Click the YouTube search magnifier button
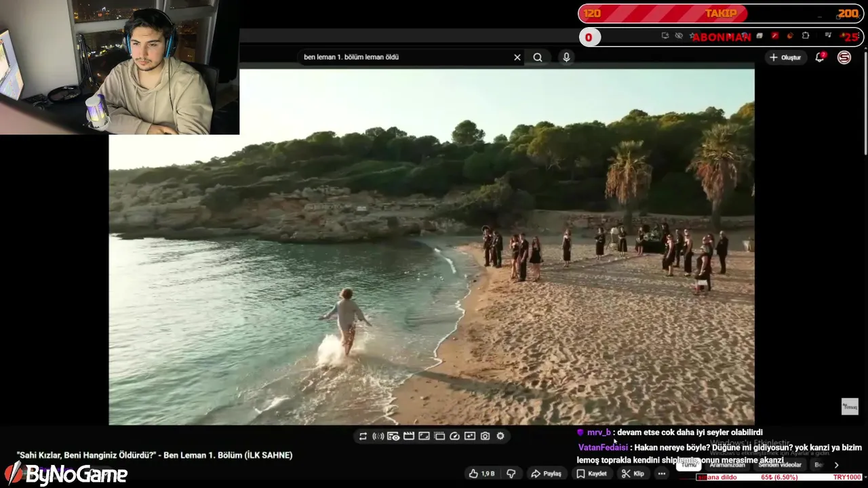This screenshot has width=868, height=488. click(538, 58)
